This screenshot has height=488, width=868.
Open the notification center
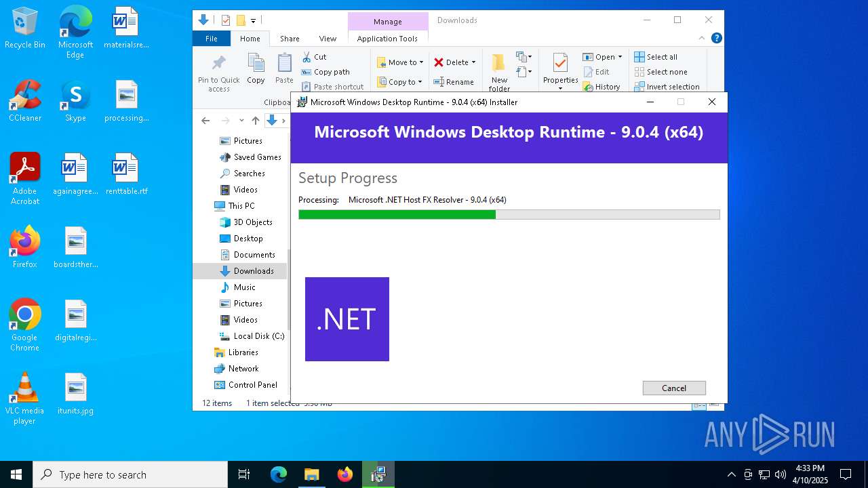846,474
